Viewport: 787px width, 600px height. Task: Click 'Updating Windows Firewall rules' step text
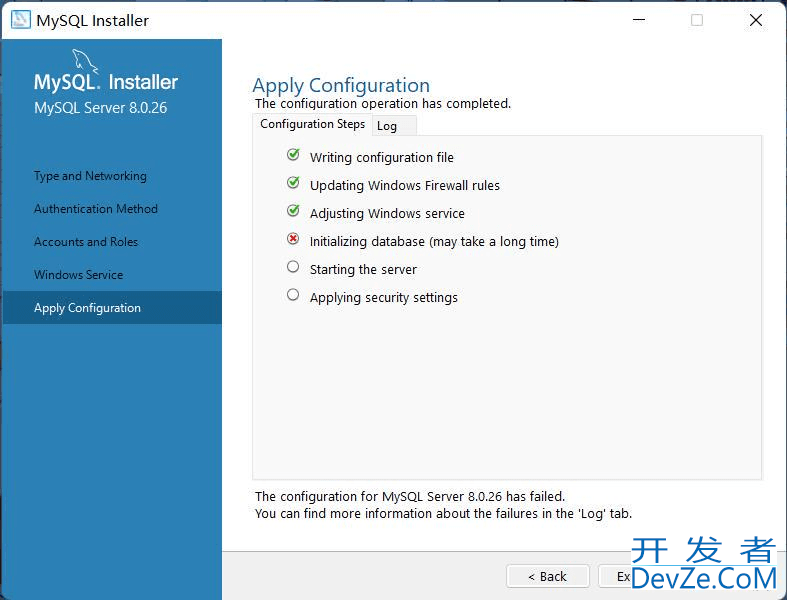405,186
